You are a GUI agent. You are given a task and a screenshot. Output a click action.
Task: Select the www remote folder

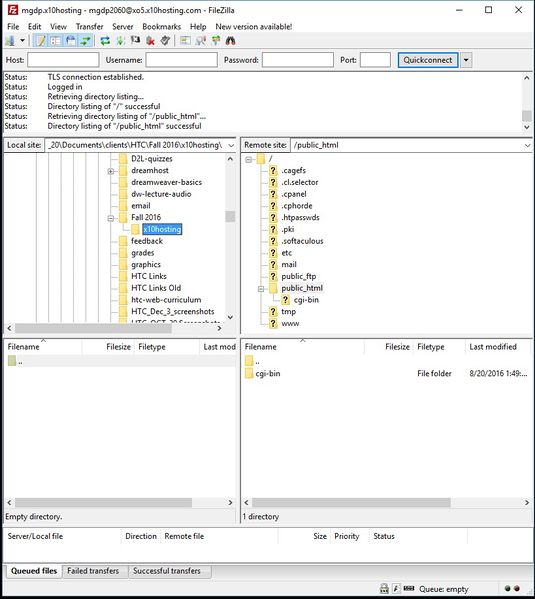(290, 323)
